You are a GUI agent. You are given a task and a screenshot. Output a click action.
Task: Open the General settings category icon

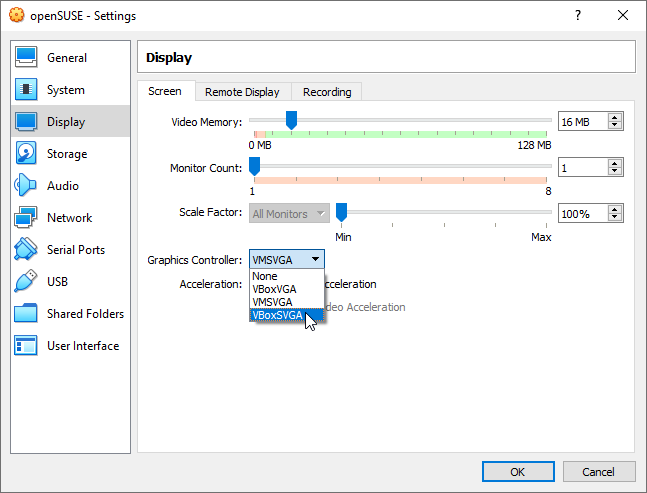(27, 58)
